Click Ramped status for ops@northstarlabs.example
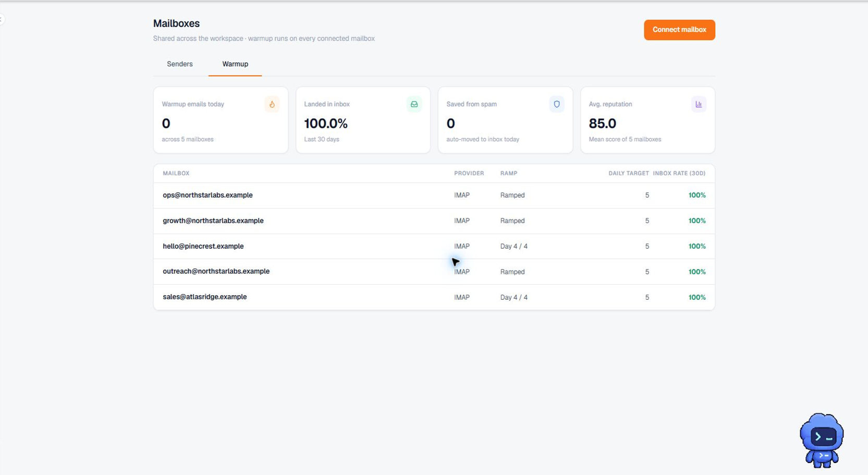The image size is (868, 475). click(512, 195)
